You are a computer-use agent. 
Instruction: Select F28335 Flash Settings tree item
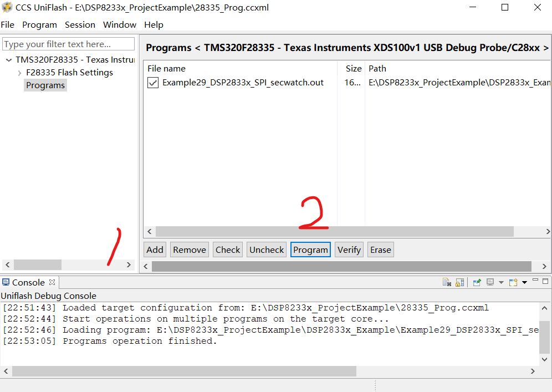coord(69,73)
